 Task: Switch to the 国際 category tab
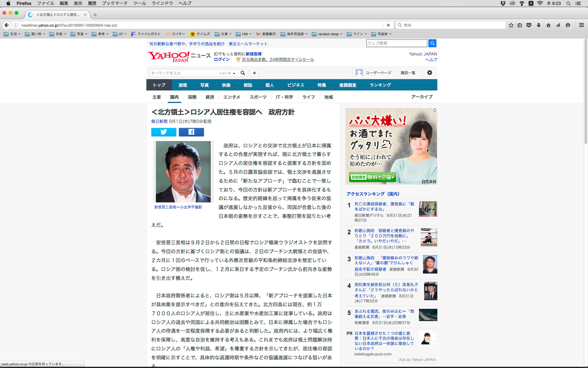coord(192,97)
